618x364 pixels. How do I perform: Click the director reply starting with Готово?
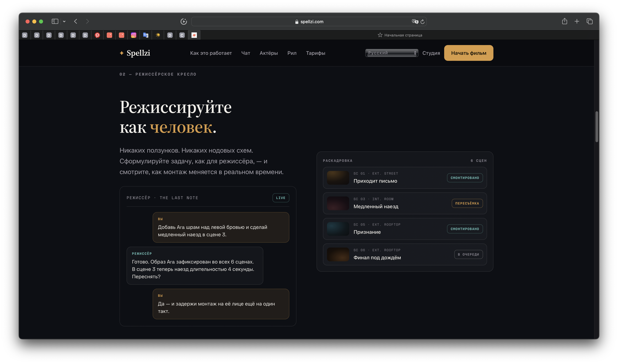[x=195, y=266]
